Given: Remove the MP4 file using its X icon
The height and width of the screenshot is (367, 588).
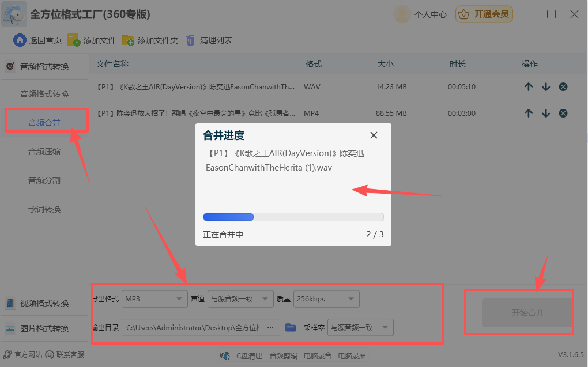Looking at the screenshot, I should (x=563, y=113).
